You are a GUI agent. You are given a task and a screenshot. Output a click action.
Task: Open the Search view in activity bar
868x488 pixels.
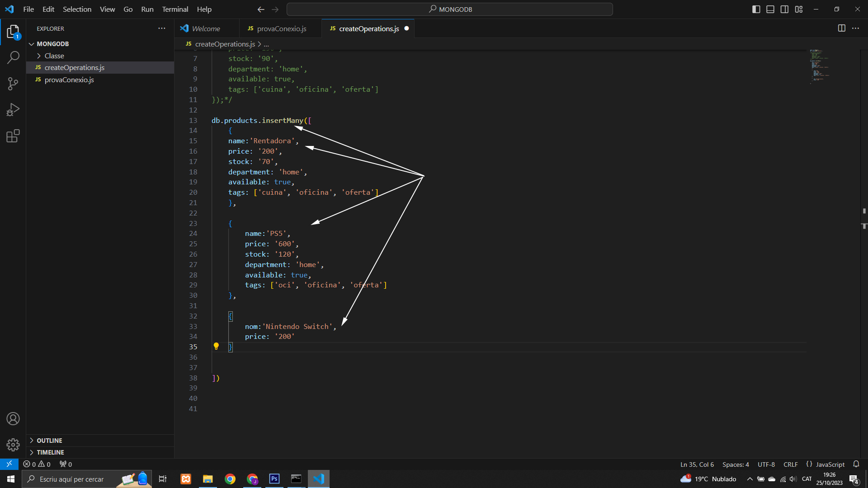tap(13, 57)
